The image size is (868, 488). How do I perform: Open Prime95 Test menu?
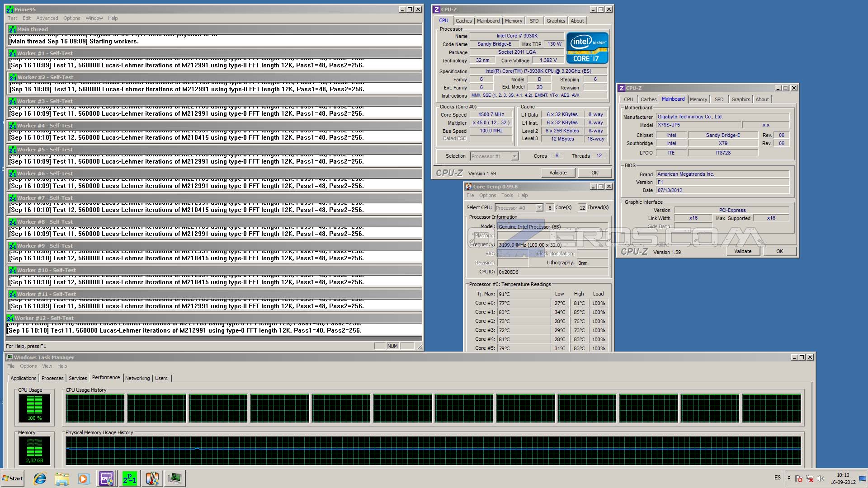[x=13, y=18]
